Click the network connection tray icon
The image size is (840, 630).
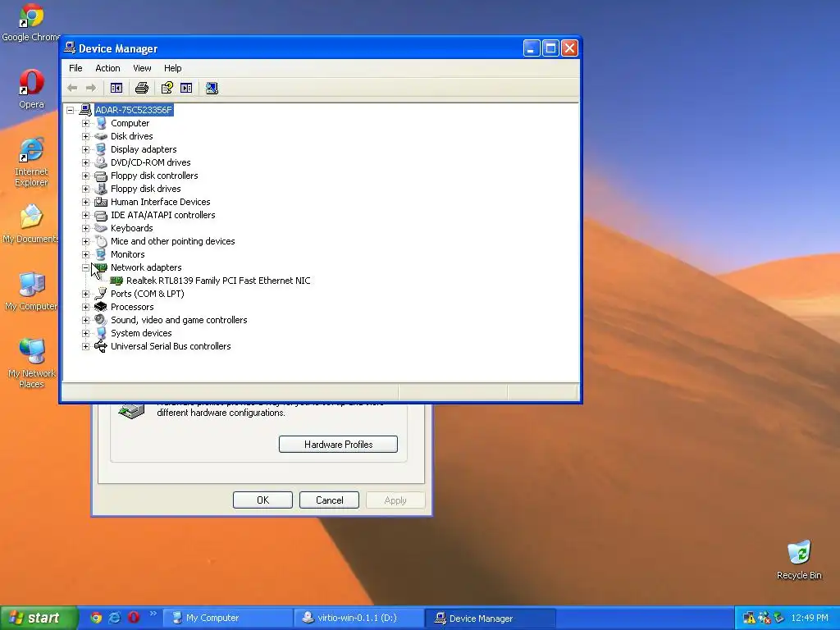[764, 619]
